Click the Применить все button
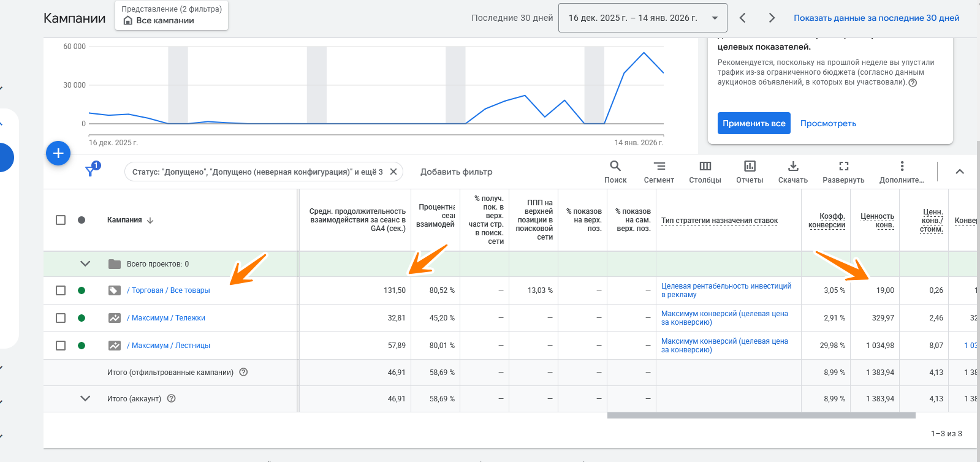 click(x=753, y=123)
